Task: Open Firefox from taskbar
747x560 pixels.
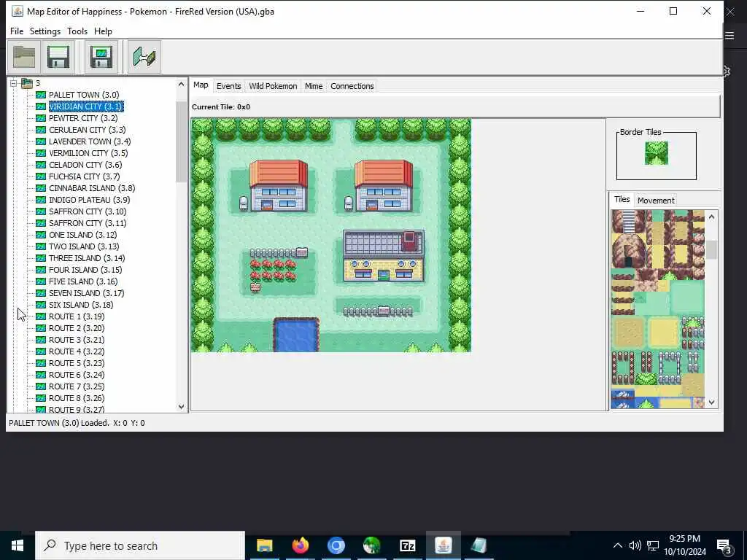Action: (x=300, y=545)
